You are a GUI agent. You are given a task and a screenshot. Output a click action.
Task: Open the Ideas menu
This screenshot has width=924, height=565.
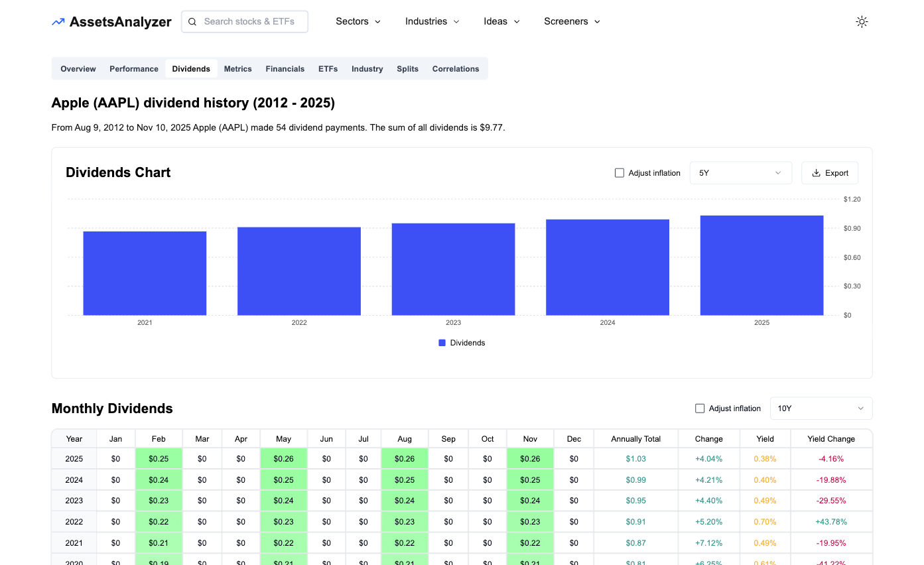501,21
